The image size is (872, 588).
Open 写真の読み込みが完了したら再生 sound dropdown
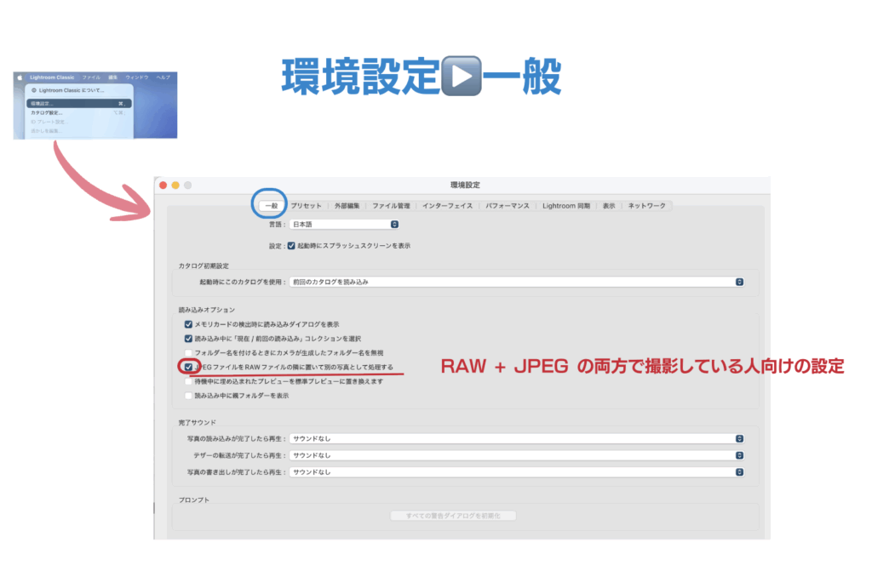tap(516, 439)
